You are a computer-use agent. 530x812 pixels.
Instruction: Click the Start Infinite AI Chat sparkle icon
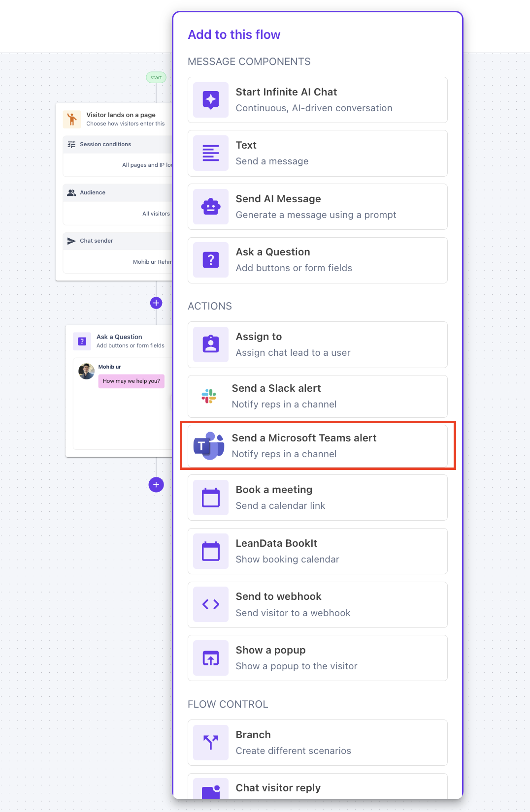click(211, 100)
